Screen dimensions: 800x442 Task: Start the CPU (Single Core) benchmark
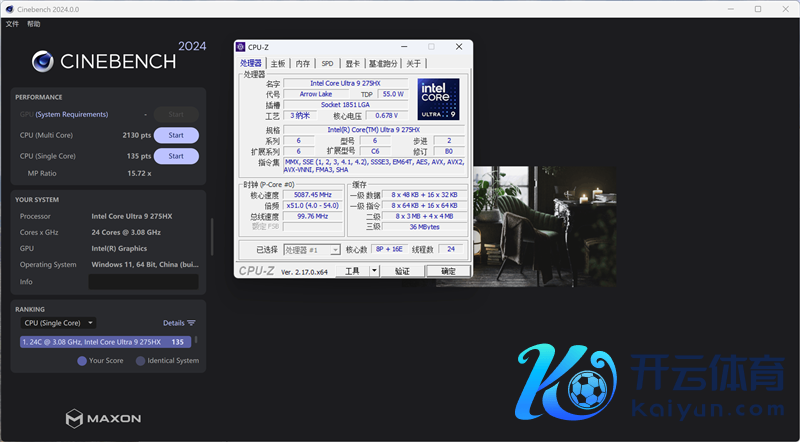click(176, 156)
